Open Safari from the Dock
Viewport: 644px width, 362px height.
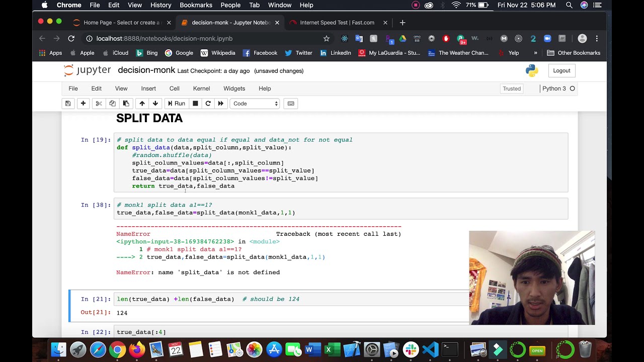[98, 349]
